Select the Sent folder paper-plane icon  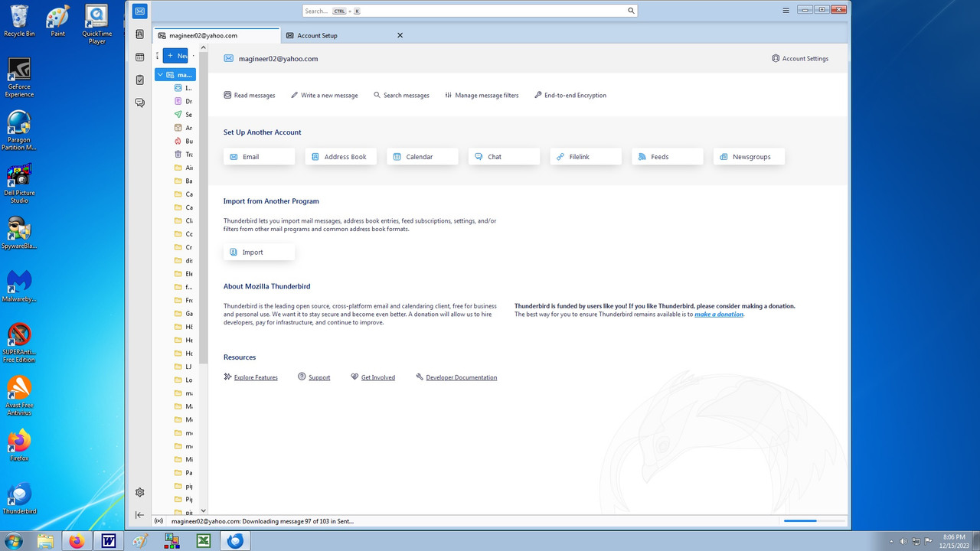point(178,115)
